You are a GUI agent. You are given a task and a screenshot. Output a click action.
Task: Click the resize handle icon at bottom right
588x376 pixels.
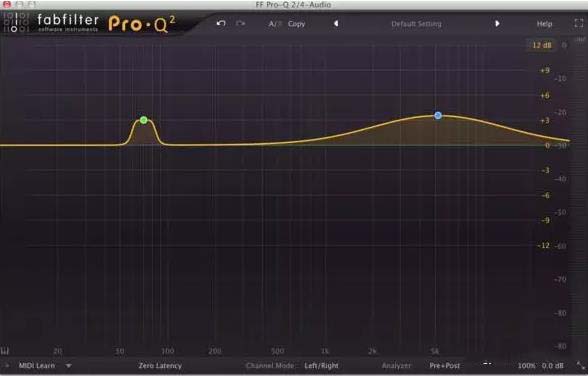click(581, 365)
